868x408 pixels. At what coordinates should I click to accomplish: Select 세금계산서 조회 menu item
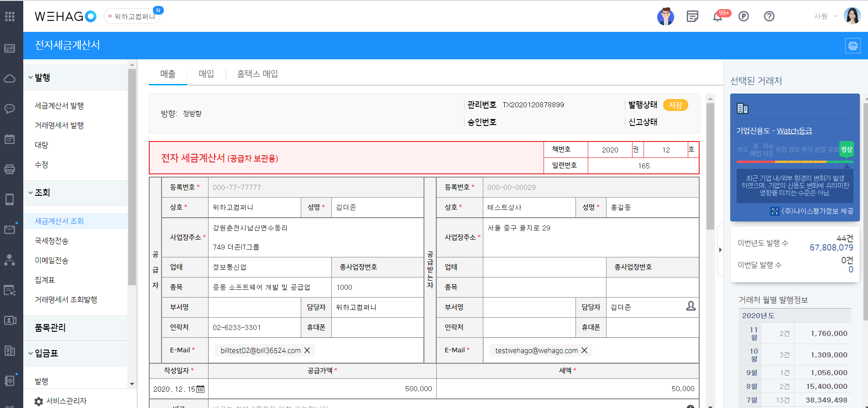59,221
